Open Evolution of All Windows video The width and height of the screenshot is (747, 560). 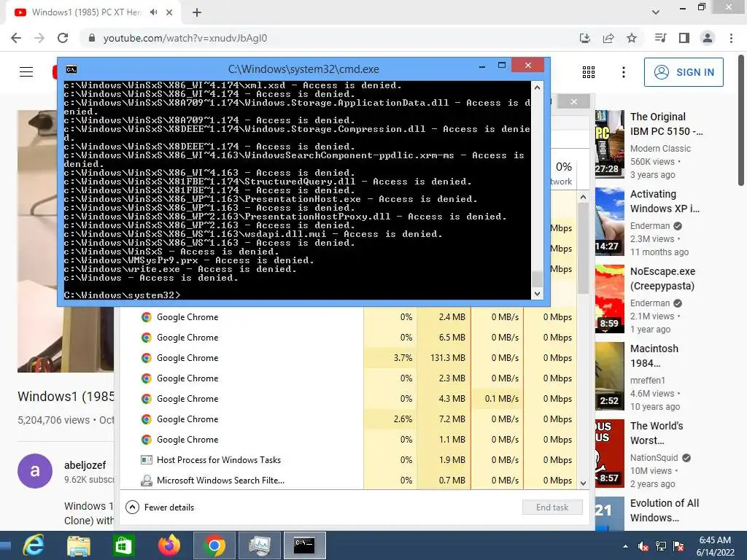tap(665, 510)
